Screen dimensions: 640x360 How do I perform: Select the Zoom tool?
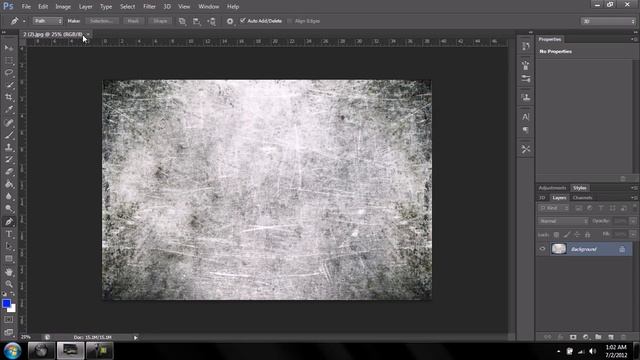[9, 284]
